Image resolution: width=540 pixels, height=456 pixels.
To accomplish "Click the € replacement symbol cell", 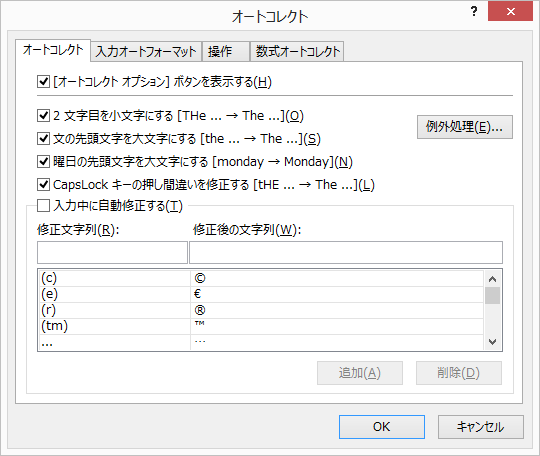I will pyautogui.click(x=337, y=294).
